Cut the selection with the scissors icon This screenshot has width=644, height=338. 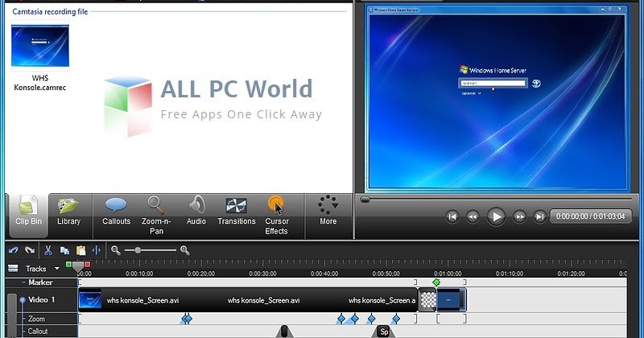pos(48,250)
